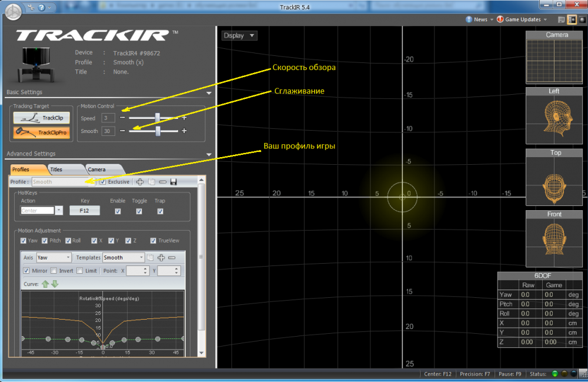The height and width of the screenshot is (382, 588).
Task: Add a new profile with plus icon
Action: (x=140, y=182)
